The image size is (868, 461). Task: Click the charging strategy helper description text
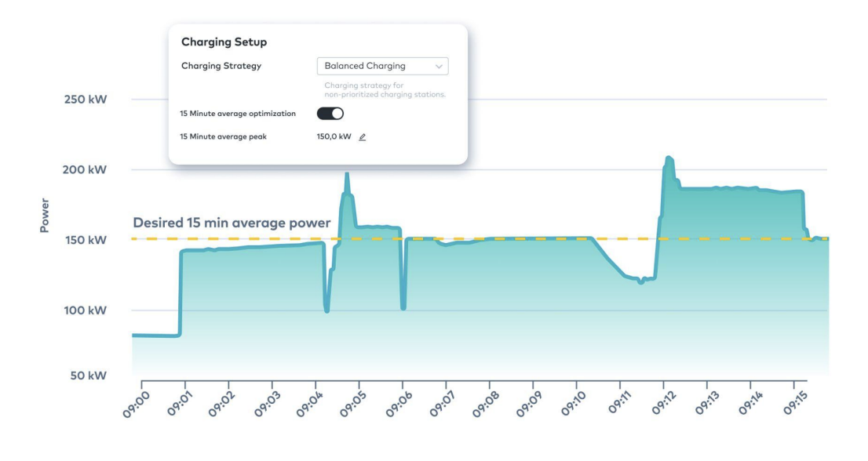pos(385,89)
